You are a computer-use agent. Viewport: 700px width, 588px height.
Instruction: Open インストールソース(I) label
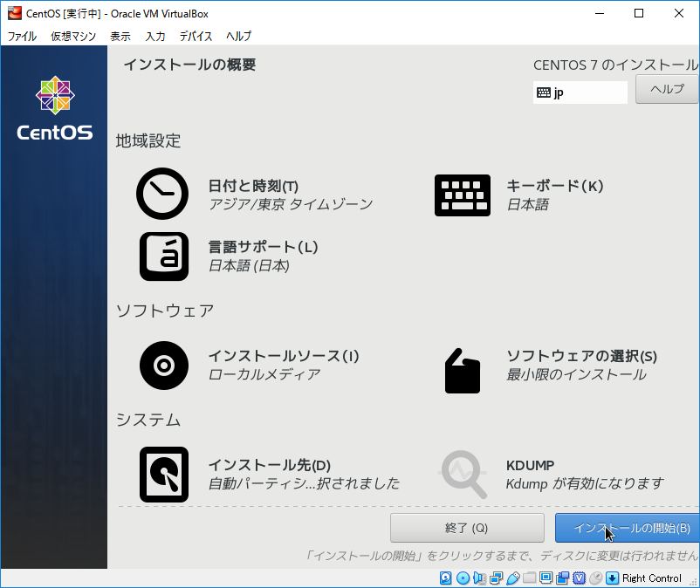pyautogui.click(x=284, y=356)
